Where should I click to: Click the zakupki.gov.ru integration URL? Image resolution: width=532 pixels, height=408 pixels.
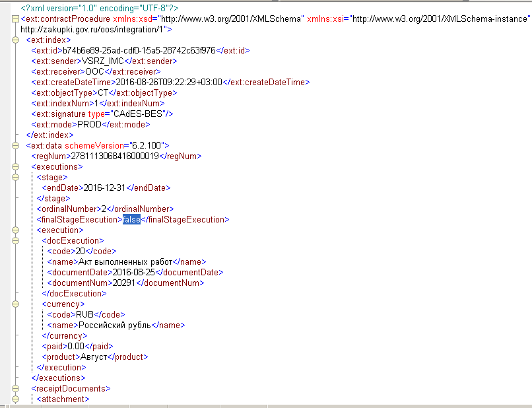point(92,30)
